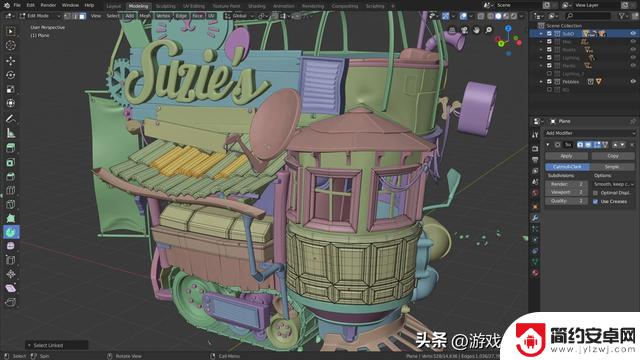Viewport: 640px width, 360px height.
Task: Select the Inset Faces tool
Action: click(x=11, y=162)
